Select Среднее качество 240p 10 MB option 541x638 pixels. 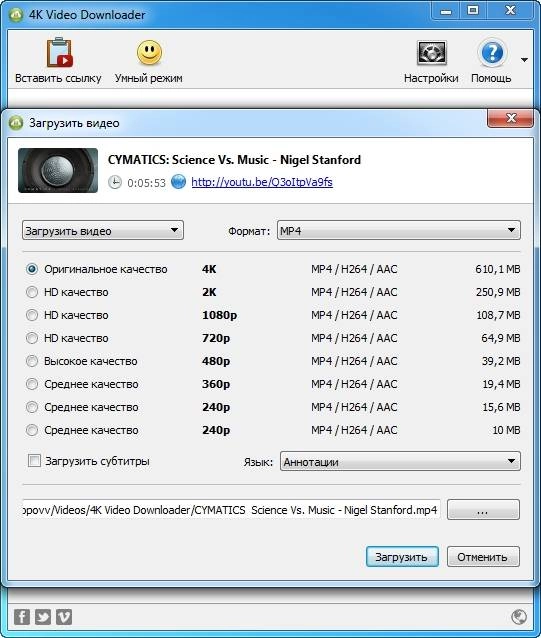click(32, 430)
